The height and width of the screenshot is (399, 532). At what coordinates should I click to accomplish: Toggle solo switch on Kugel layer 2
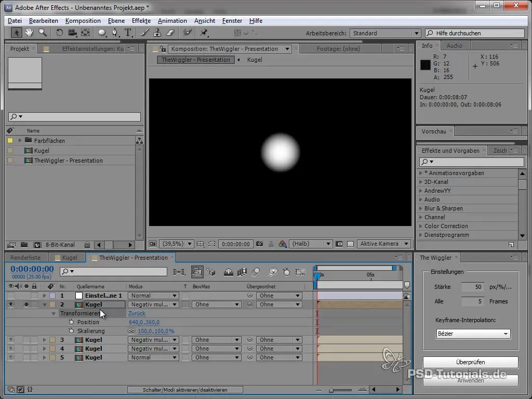point(26,304)
